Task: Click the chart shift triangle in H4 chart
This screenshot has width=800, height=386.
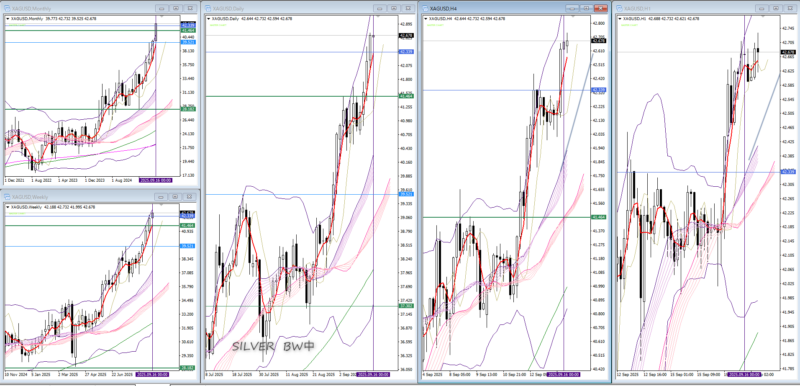Action: click(573, 17)
